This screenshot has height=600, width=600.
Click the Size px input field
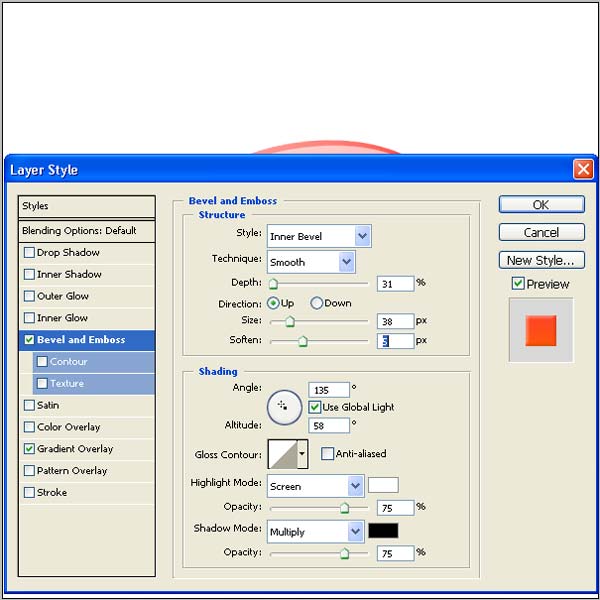point(395,321)
